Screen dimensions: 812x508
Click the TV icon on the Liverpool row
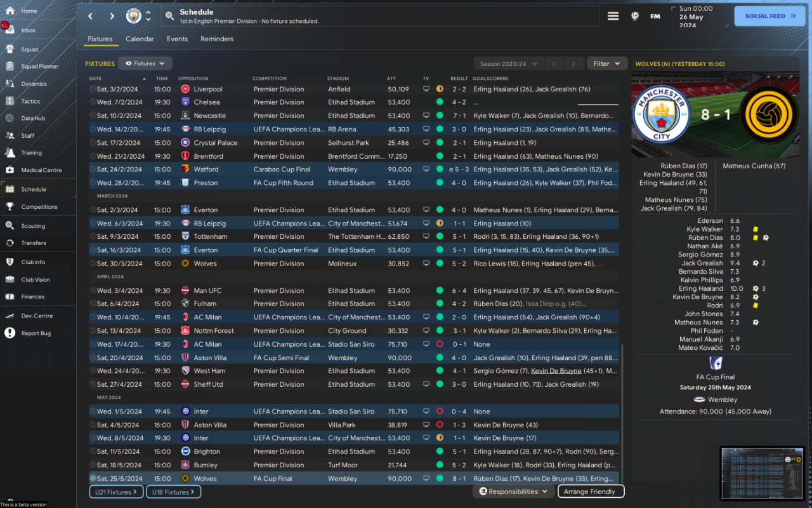(x=426, y=89)
